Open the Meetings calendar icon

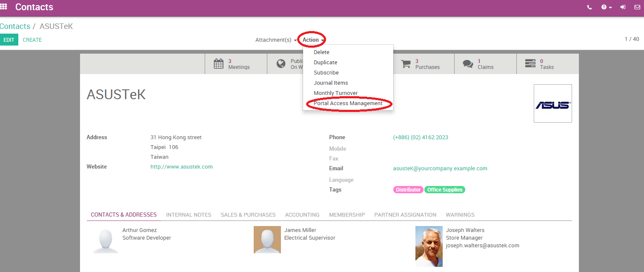click(218, 63)
